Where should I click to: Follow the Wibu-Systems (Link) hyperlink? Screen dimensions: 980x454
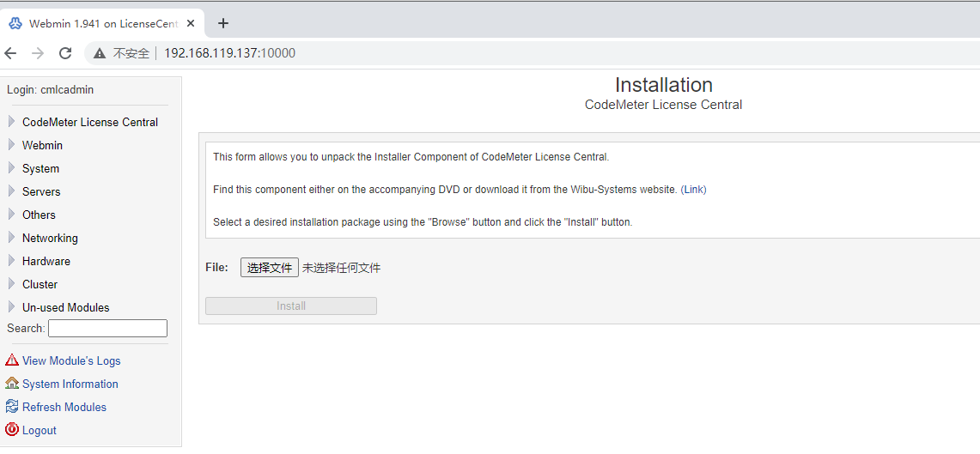(x=694, y=189)
